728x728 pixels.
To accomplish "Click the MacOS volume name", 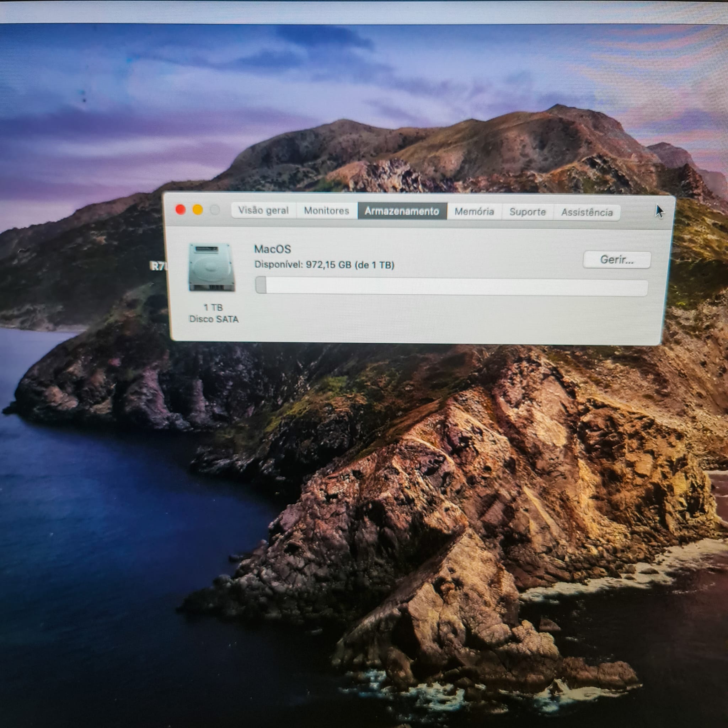I will pos(272,249).
